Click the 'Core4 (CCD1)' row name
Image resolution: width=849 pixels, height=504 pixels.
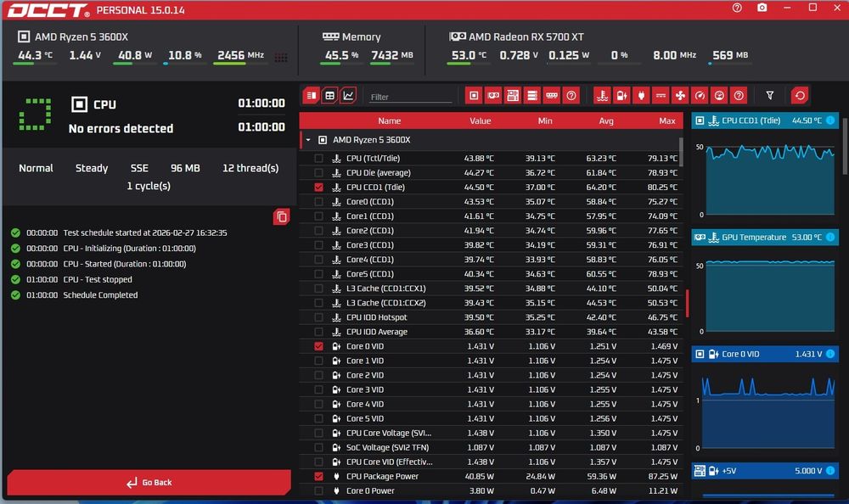tap(370, 260)
